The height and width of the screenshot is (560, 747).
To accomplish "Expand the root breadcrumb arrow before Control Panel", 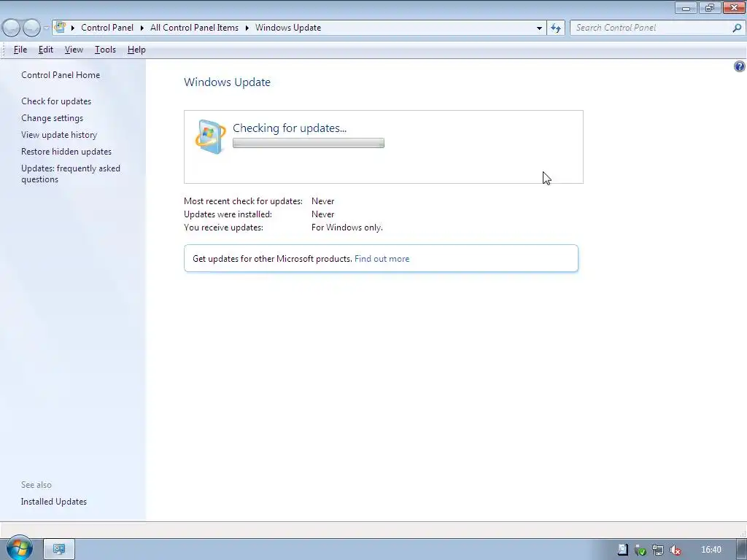I will tap(73, 28).
